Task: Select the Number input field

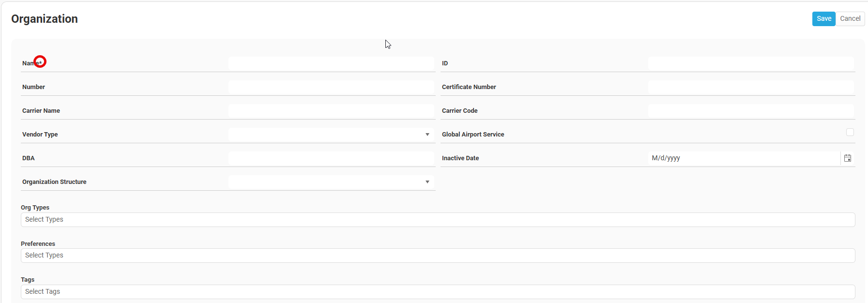Action: (x=332, y=87)
